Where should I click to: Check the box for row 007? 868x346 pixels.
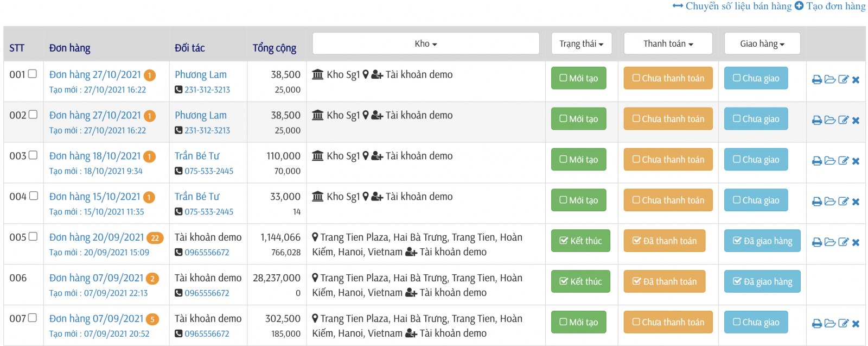coord(33,318)
